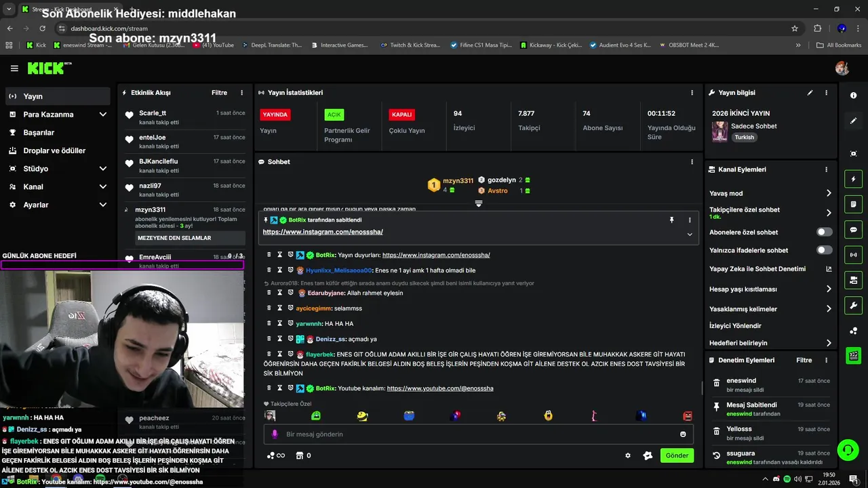
Task: Reload the page with browser refresh
Action: click(43, 28)
